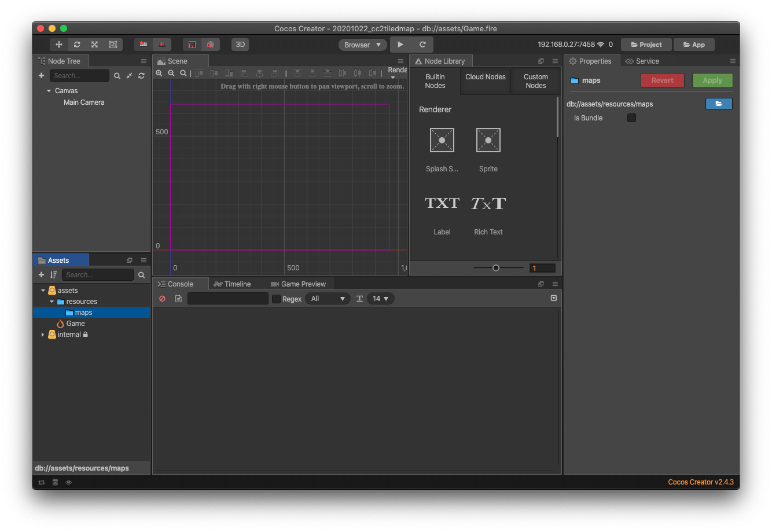Collapse the resources folder
This screenshot has height=532, width=772.
52,302
